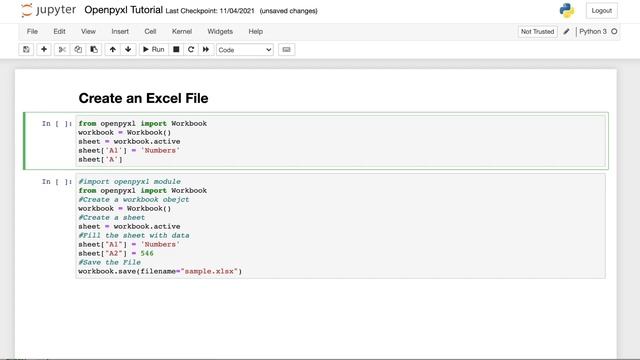Screen dimensions: 640x360
Task: Copy selected cells icon
Action: [78, 49]
